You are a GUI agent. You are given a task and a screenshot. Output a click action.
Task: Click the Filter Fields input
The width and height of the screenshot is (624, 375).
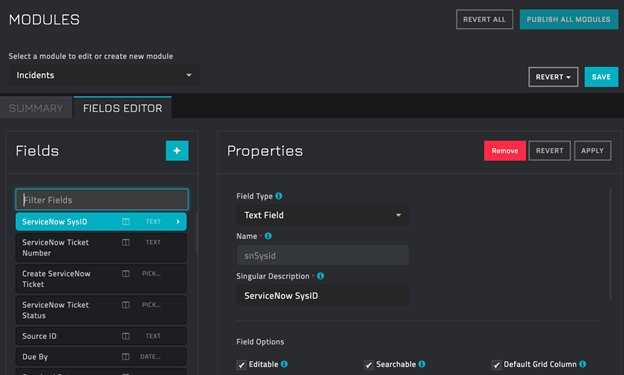point(102,199)
